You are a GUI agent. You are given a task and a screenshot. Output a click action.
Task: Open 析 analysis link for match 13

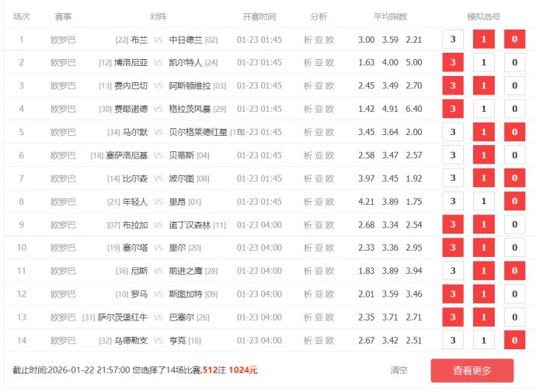[x=308, y=317]
